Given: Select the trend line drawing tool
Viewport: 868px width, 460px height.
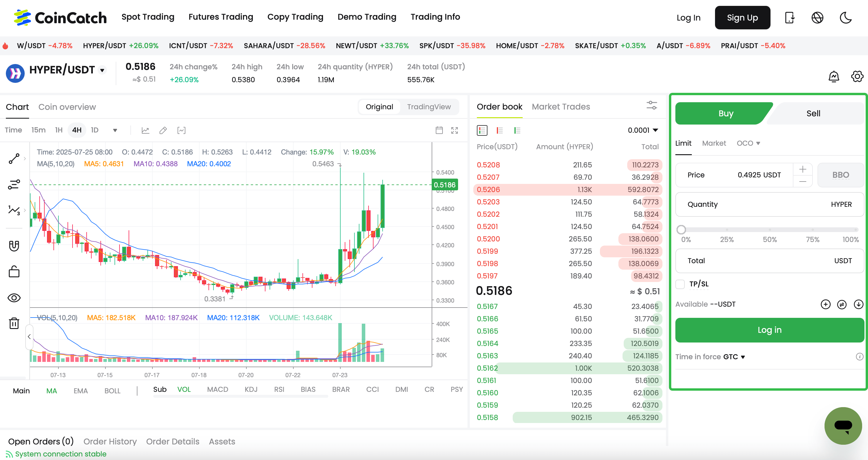Looking at the screenshot, I should tap(14, 158).
